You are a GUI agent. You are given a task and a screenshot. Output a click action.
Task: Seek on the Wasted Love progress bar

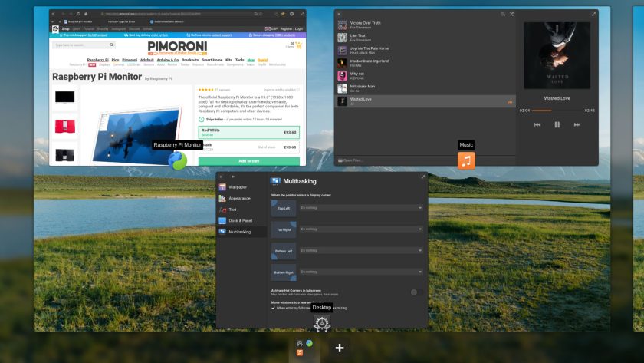click(557, 111)
